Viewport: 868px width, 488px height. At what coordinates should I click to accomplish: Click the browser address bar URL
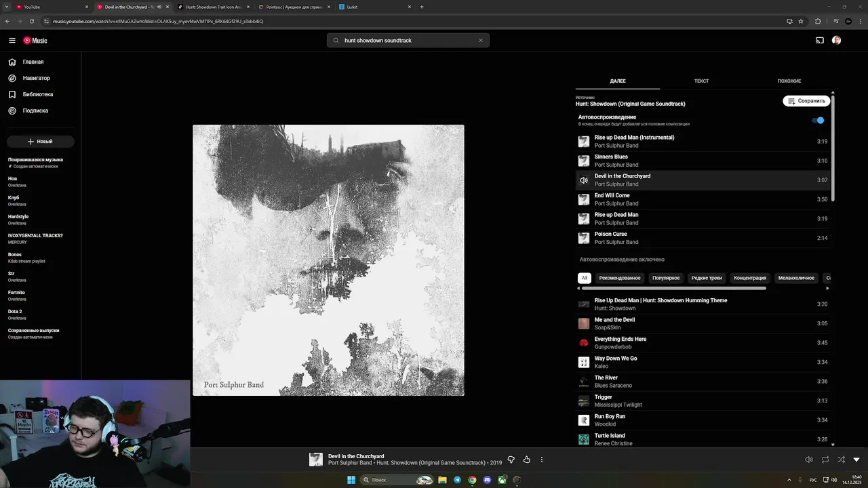pos(158,21)
